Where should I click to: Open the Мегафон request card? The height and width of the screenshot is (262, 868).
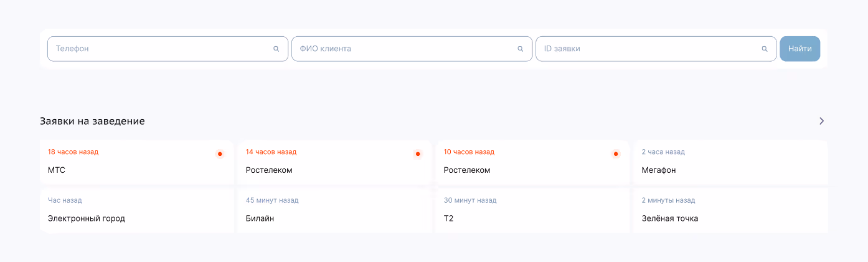(x=730, y=162)
